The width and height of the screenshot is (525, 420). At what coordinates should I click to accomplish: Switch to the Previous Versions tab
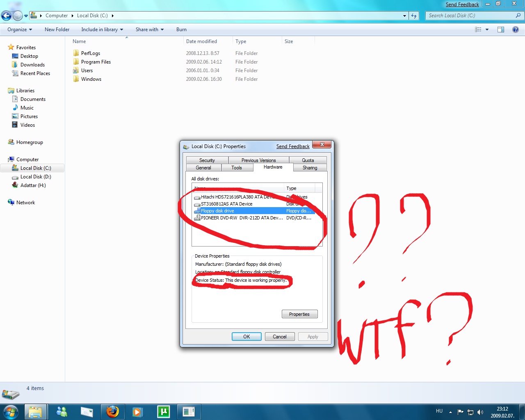pyautogui.click(x=259, y=160)
